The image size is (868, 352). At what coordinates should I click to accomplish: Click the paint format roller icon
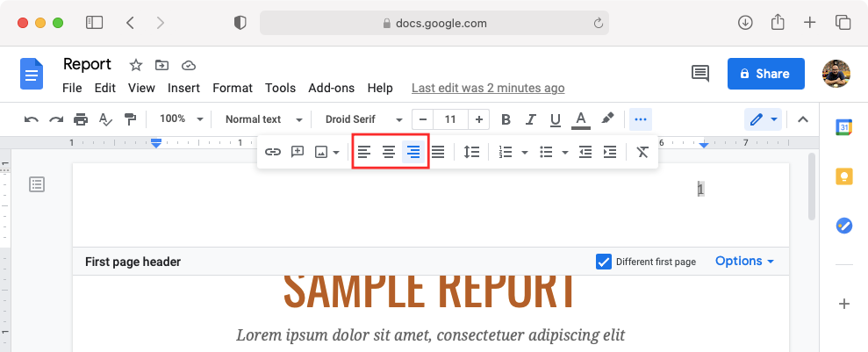point(130,119)
